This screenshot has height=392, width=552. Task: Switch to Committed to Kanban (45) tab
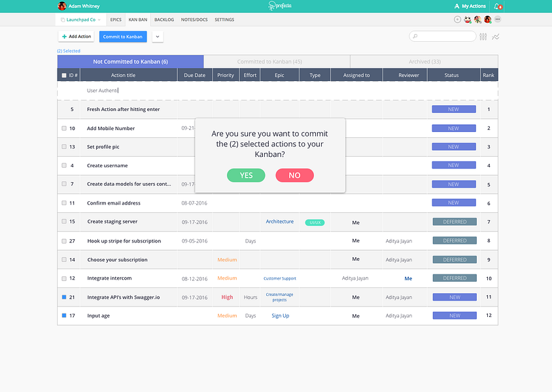pos(277,61)
